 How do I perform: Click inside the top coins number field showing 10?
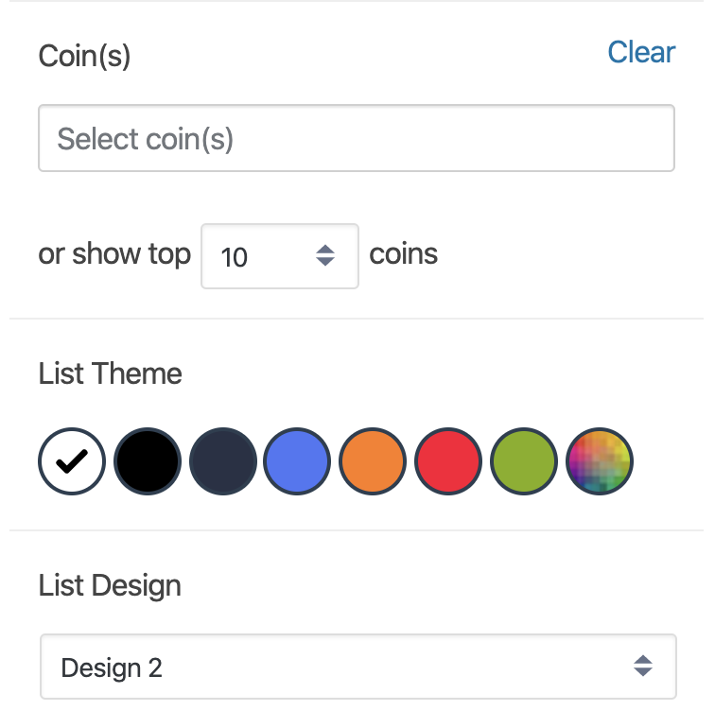coord(280,256)
